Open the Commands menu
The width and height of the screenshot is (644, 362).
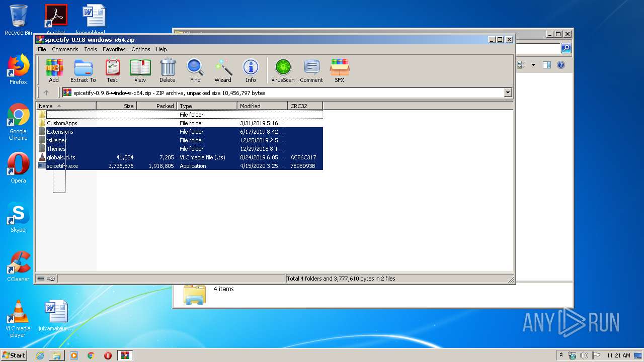point(65,49)
